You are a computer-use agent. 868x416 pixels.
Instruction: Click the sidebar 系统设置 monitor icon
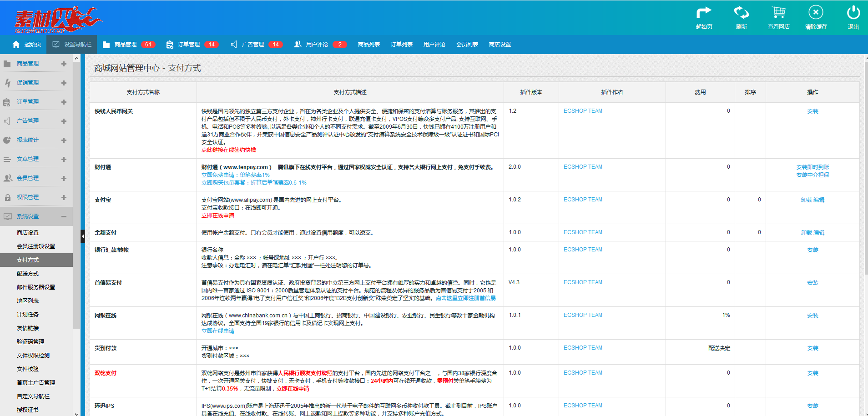[x=7, y=216]
